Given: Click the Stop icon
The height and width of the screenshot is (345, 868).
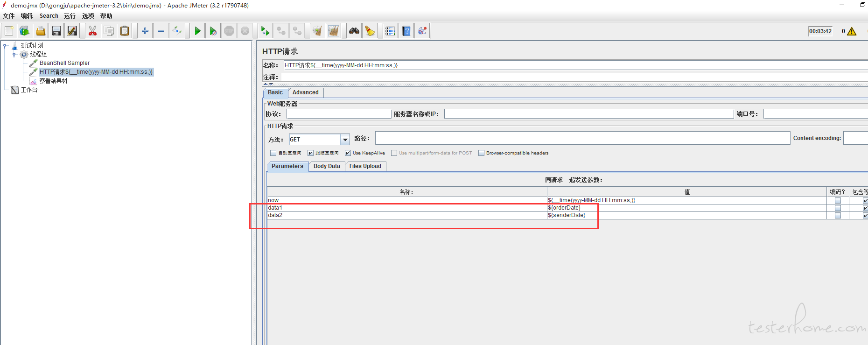Looking at the screenshot, I should (x=229, y=31).
